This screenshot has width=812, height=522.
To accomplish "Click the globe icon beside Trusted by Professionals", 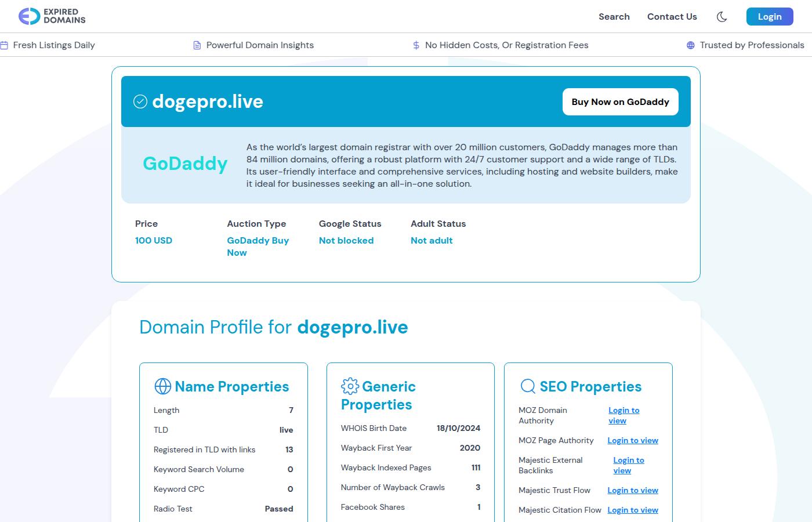I will [x=690, y=45].
